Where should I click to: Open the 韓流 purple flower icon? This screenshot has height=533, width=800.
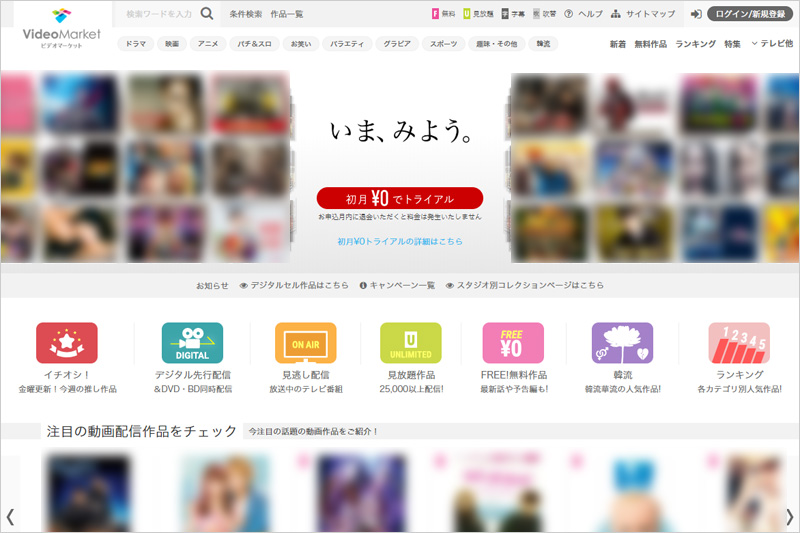point(622,343)
